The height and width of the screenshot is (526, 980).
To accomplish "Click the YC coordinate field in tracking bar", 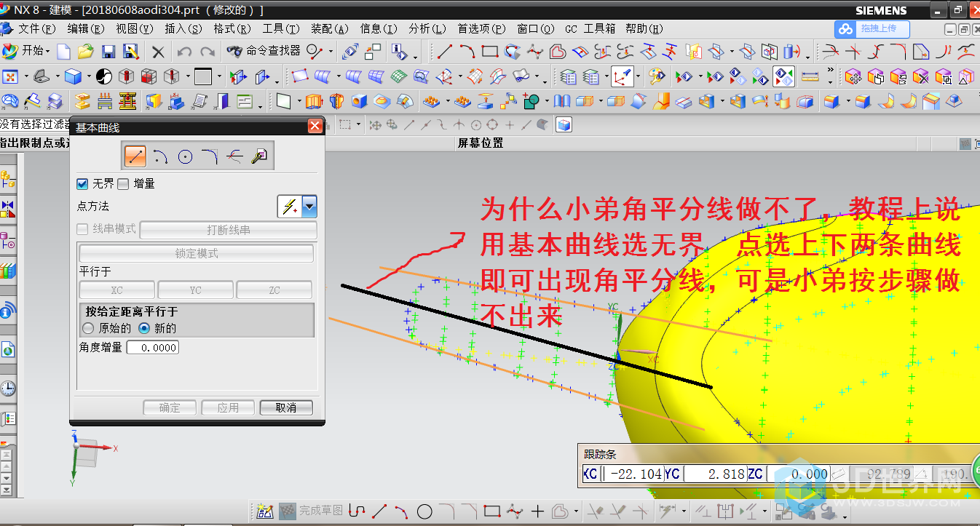I will click(x=714, y=474).
